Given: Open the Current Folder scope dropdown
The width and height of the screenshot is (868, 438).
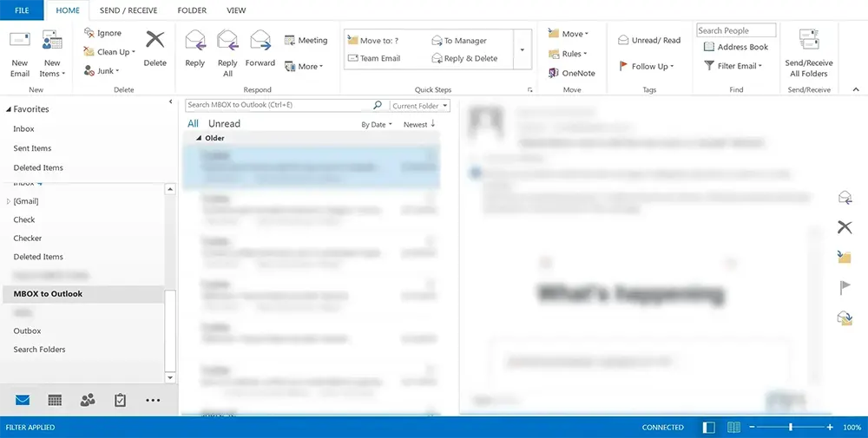Looking at the screenshot, I should pos(419,106).
